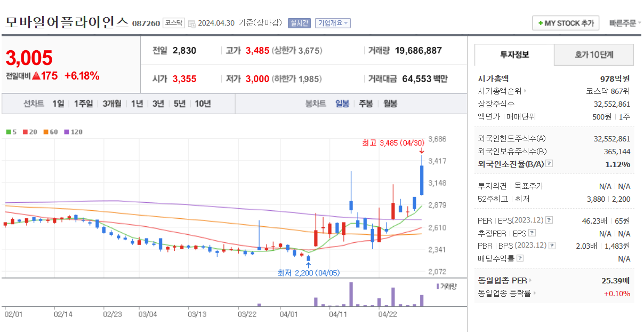Select the 일봉 daily candle chart
This screenshot has width=644, height=332.
coord(342,104)
